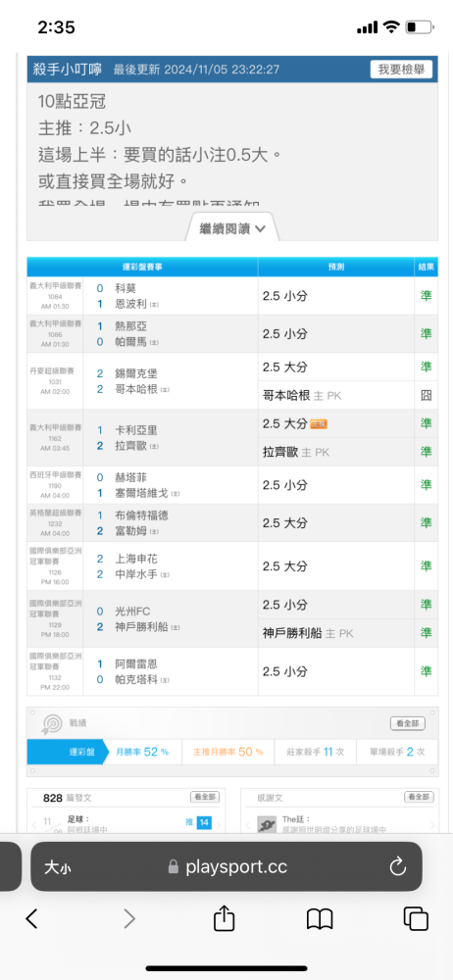Image resolution: width=453 pixels, height=980 pixels.
Task: Click 看全部 in the 戰績 panel
Action: (408, 723)
